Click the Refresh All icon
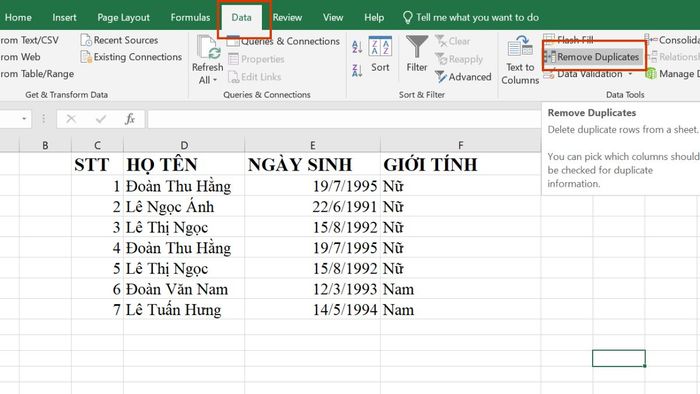 point(208,47)
